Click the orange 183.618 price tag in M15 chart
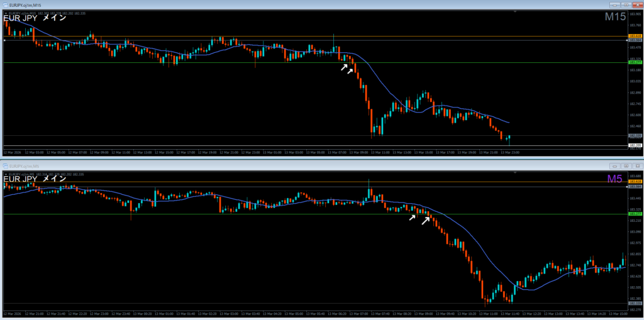 point(635,36)
